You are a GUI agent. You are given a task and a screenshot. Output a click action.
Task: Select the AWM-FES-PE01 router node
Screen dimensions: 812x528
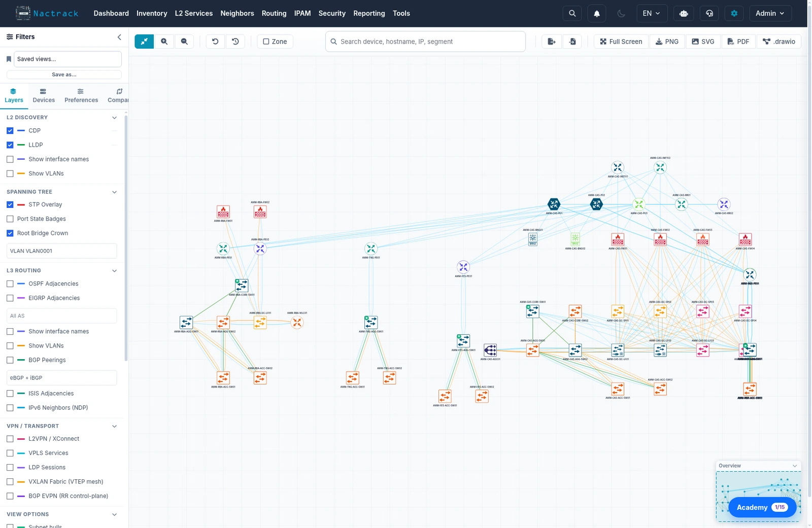tap(463, 267)
